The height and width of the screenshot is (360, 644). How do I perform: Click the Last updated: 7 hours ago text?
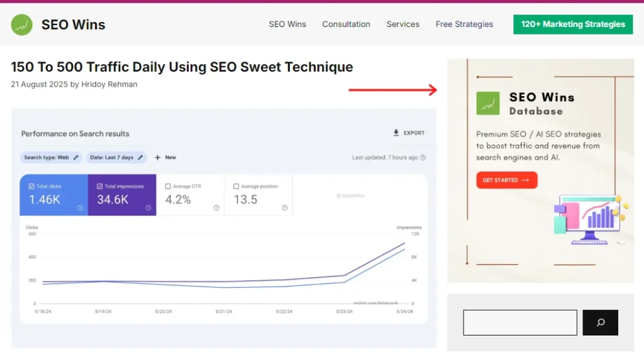tap(385, 158)
